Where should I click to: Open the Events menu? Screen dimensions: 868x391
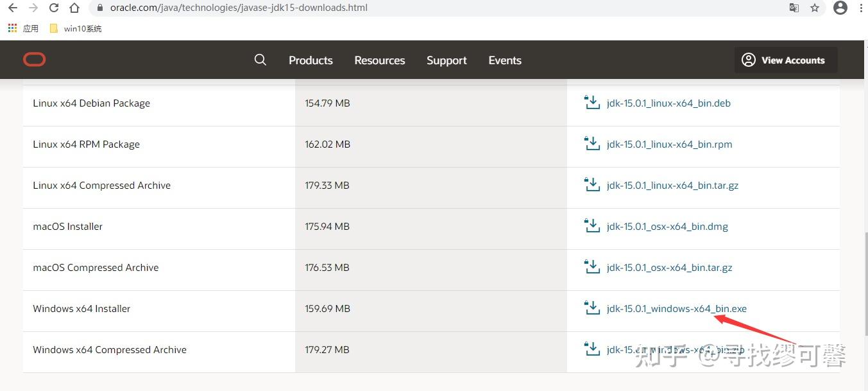505,60
